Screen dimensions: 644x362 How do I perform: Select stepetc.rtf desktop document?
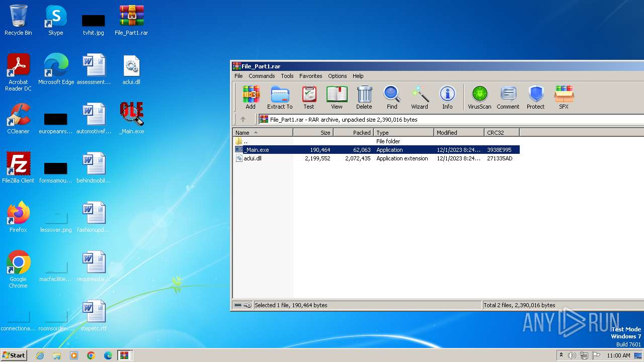click(94, 316)
